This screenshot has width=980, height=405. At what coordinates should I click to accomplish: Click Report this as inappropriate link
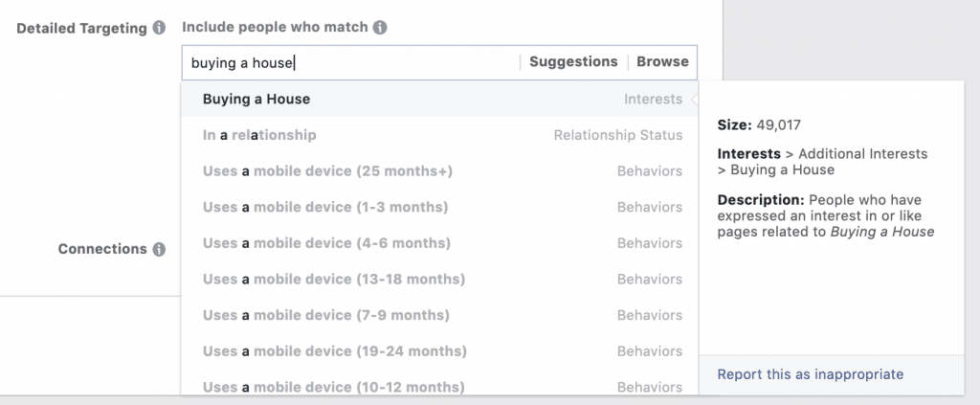810,374
